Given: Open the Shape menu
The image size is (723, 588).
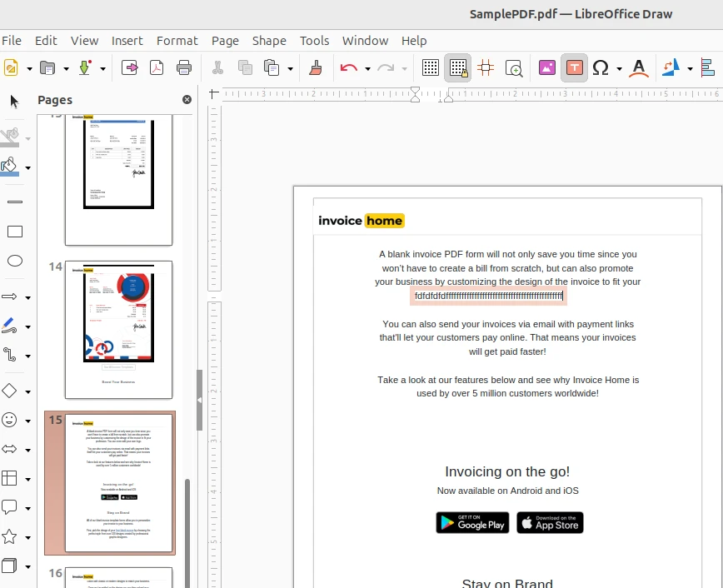Looking at the screenshot, I should 269,41.
